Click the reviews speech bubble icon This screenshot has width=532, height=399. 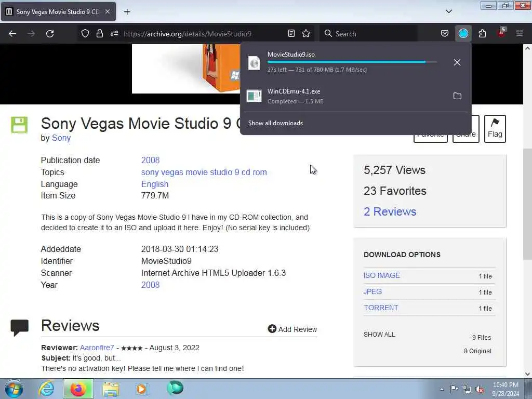(19, 327)
